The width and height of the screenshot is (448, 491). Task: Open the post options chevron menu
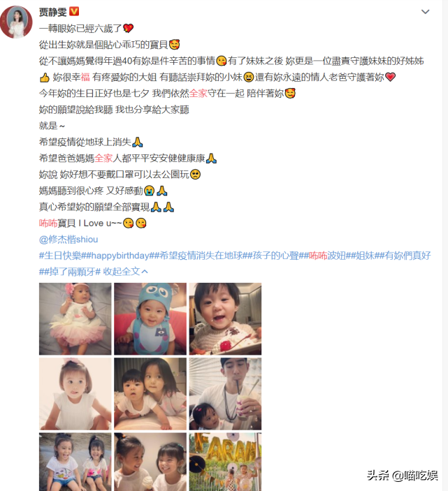425,12
